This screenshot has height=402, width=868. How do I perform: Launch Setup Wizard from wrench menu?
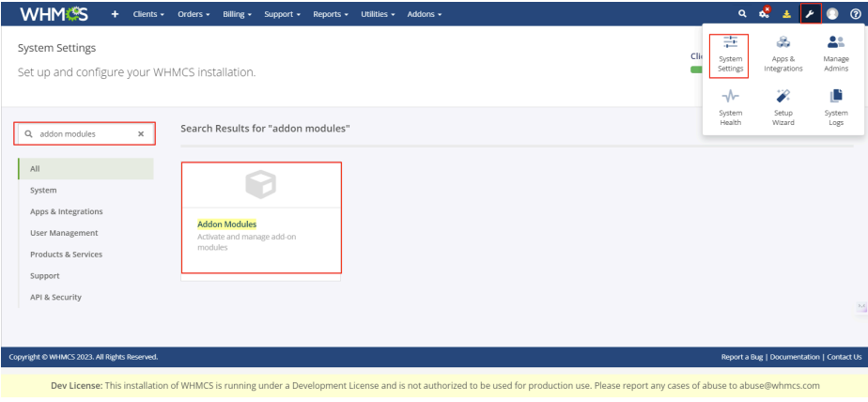(783, 109)
